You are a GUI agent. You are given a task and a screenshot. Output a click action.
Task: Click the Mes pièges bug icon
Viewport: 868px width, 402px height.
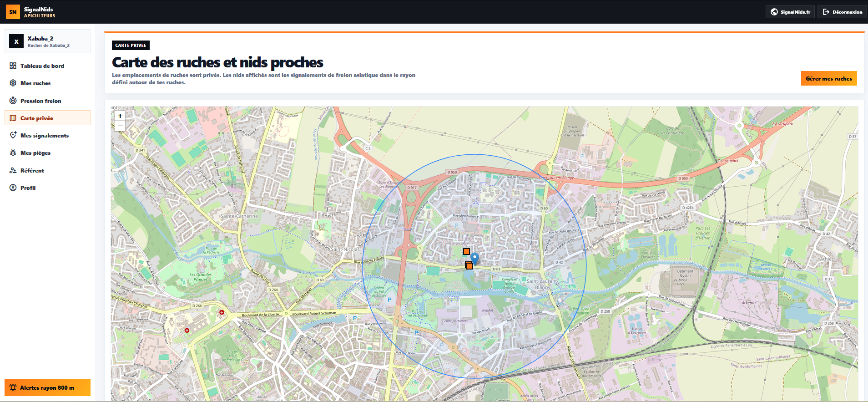pyautogui.click(x=13, y=153)
